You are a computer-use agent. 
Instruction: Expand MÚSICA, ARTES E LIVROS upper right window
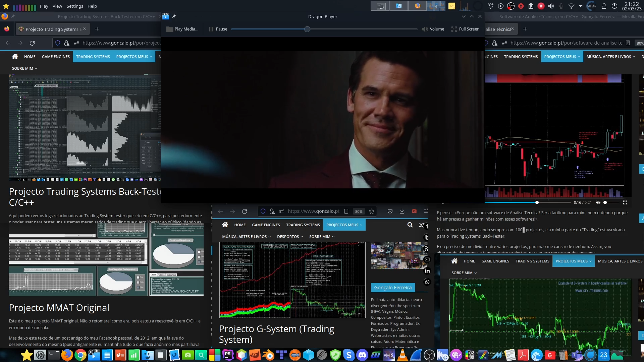[x=611, y=57]
